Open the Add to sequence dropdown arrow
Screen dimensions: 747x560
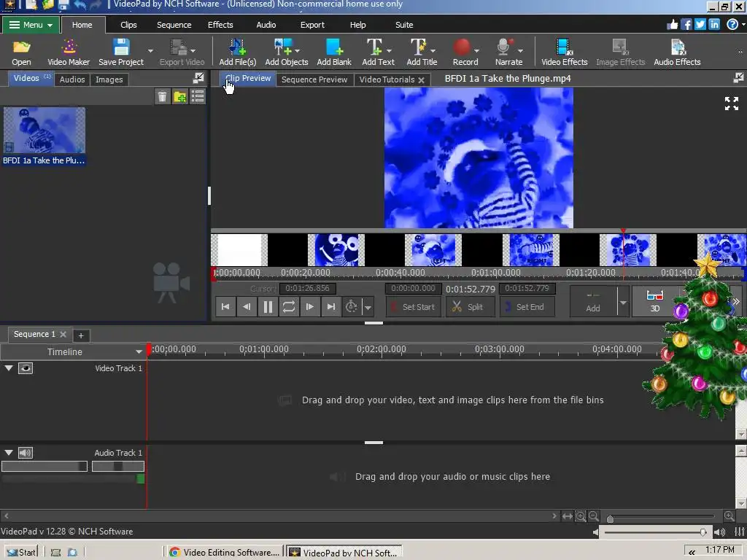[623, 303]
